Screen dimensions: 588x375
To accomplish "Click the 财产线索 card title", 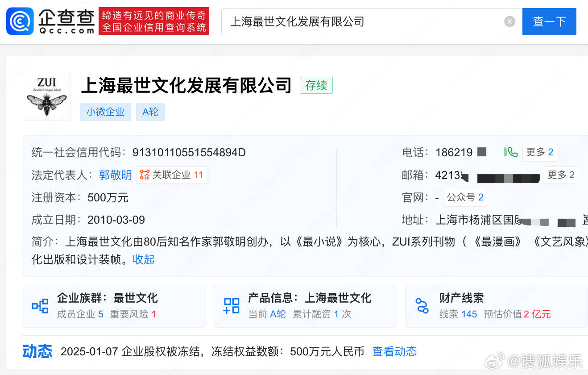I will click(461, 298).
